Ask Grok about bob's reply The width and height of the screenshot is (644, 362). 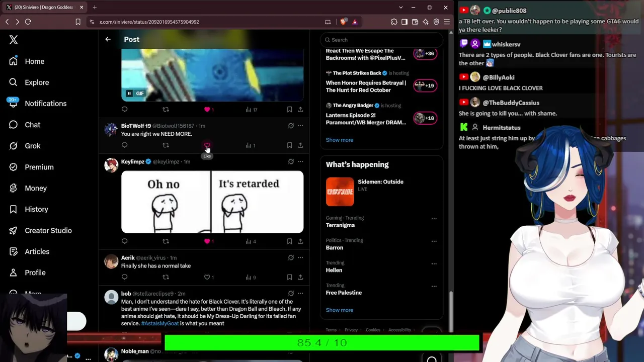point(291,293)
